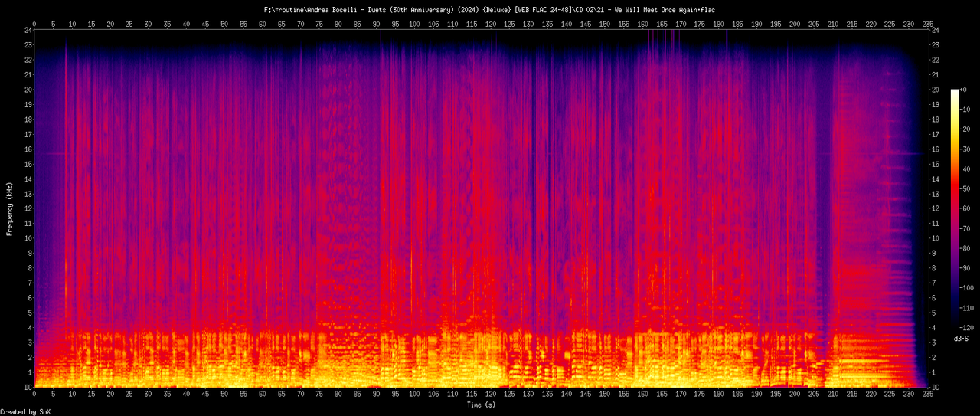Select the "-80" value on the color scale

pyautogui.click(x=965, y=248)
